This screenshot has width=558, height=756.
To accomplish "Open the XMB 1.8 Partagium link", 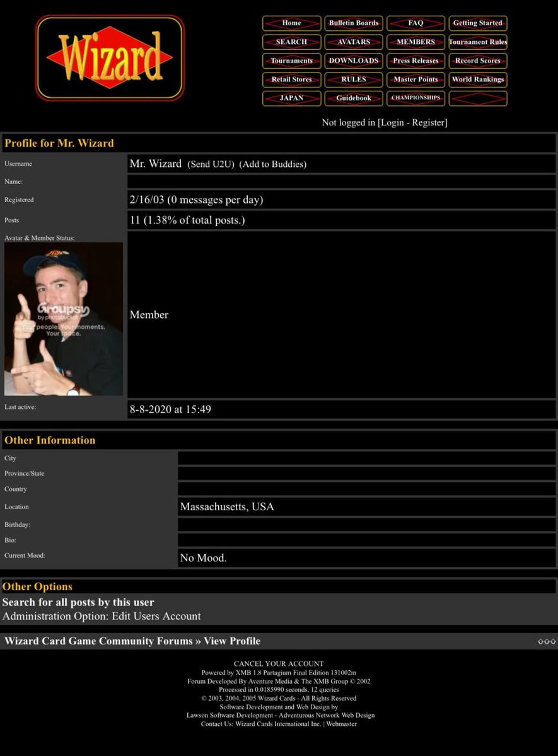I will click(x=296, y=673).
